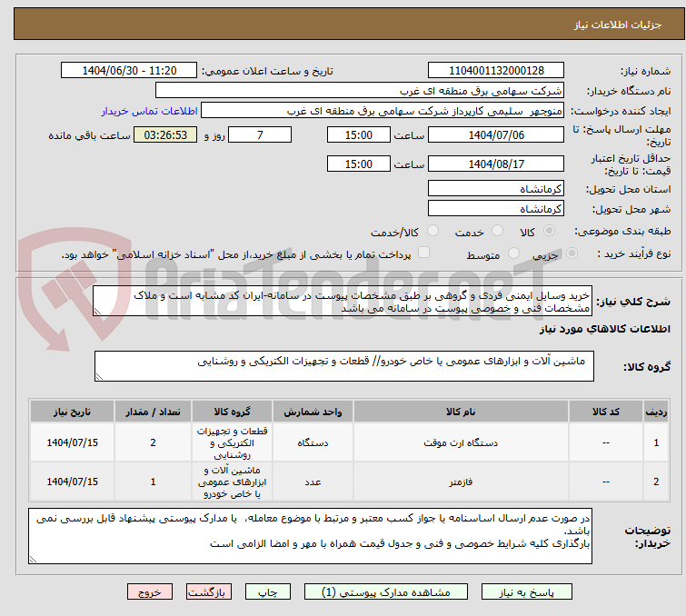Click the پاسخ به نیاز button
Viewport: 686px width, 616px height.
pos(526,592)
